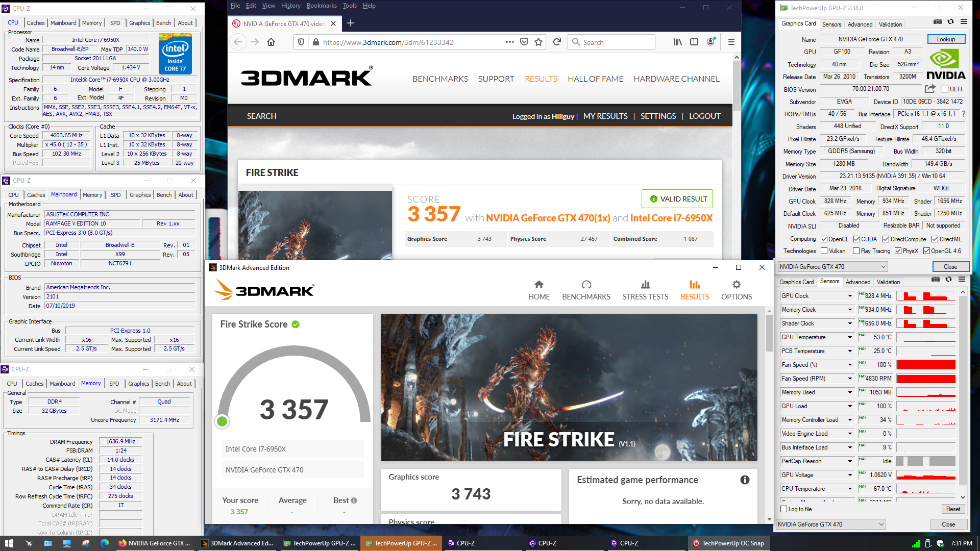Click GPU-Z top window refresh icon

[x=950, y=21]
